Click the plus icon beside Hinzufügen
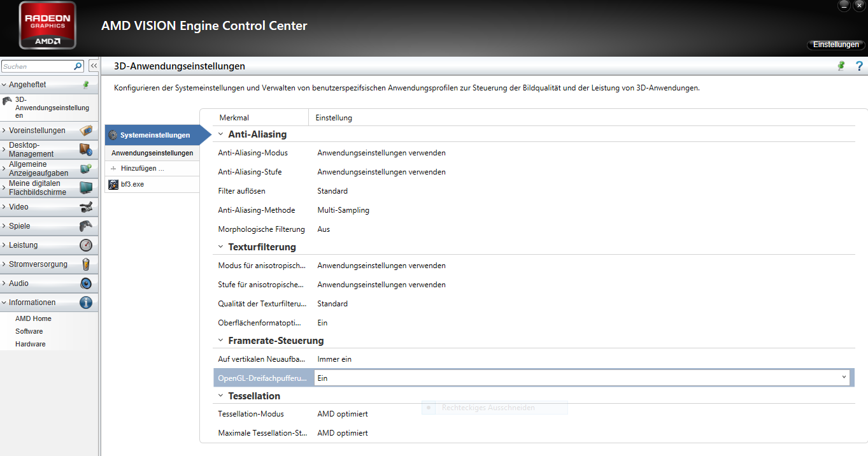Viewport: 868px width, 456px height. click(x=113, y=169)
